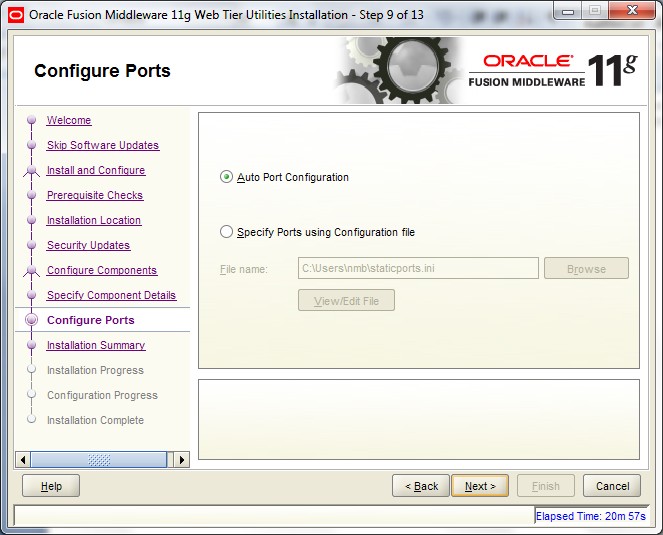
Task: Jump to the Welcome step link
Action: click(69, 120)
